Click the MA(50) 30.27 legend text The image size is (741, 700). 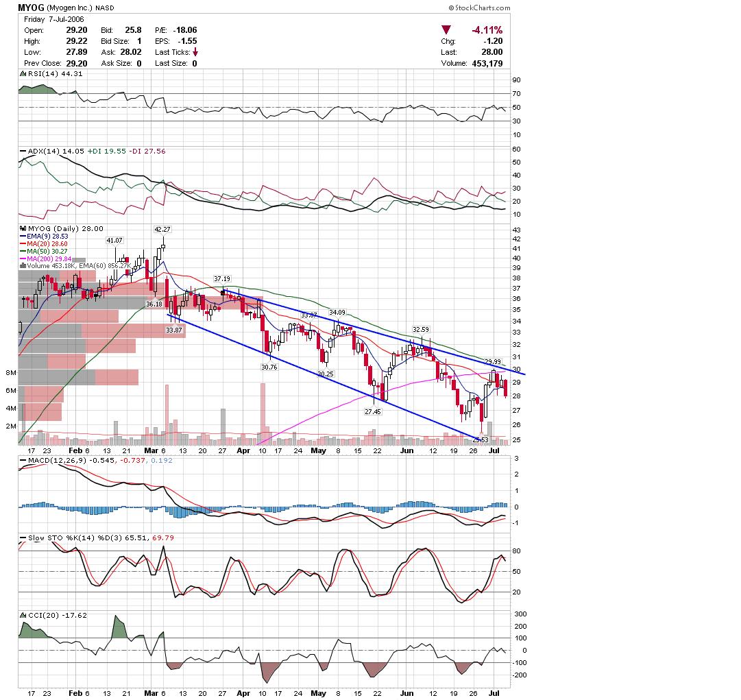click(47, 252)
